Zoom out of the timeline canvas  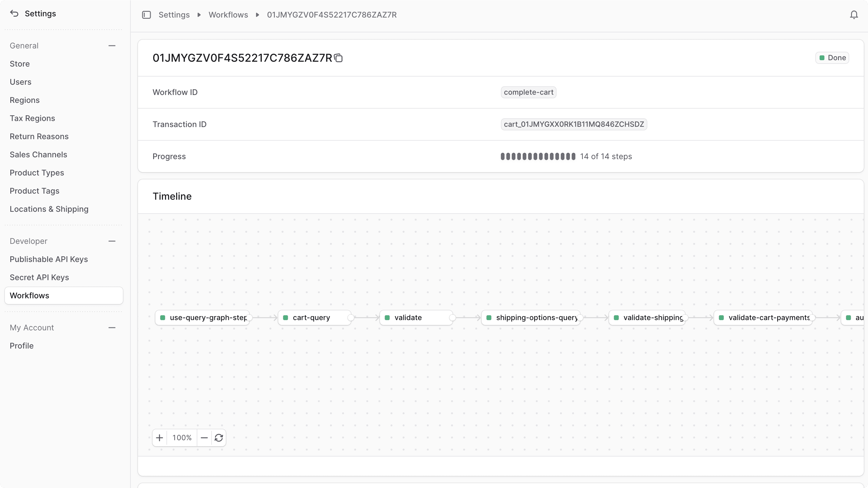click(204, 437)
